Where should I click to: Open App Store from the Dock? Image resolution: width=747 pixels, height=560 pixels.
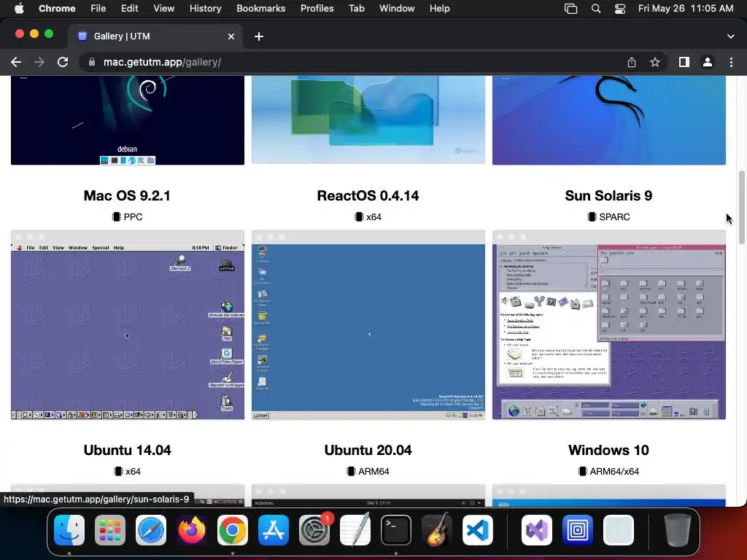pyautogui.click(x=274, y=530)
